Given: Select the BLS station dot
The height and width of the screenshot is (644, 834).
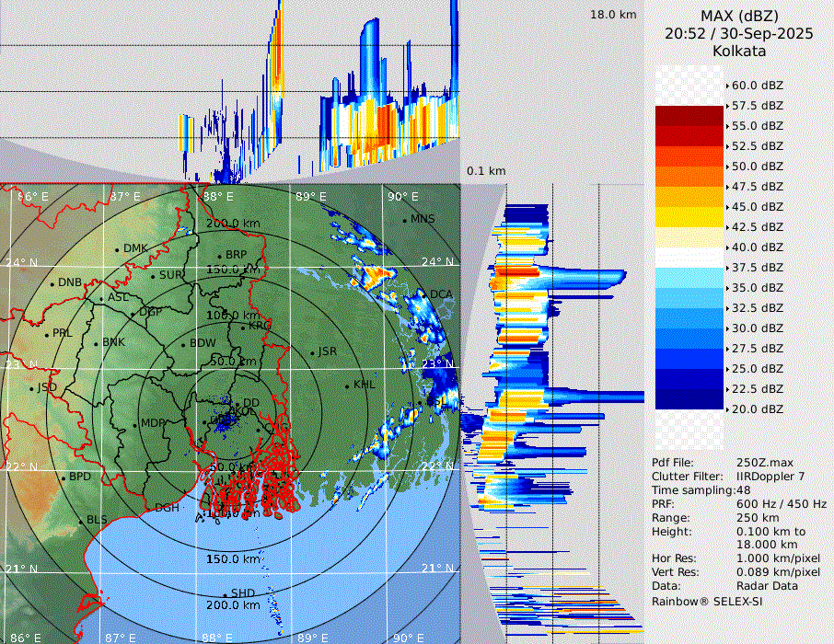Looking at the screenshot, I should click(x=81, y=521).
